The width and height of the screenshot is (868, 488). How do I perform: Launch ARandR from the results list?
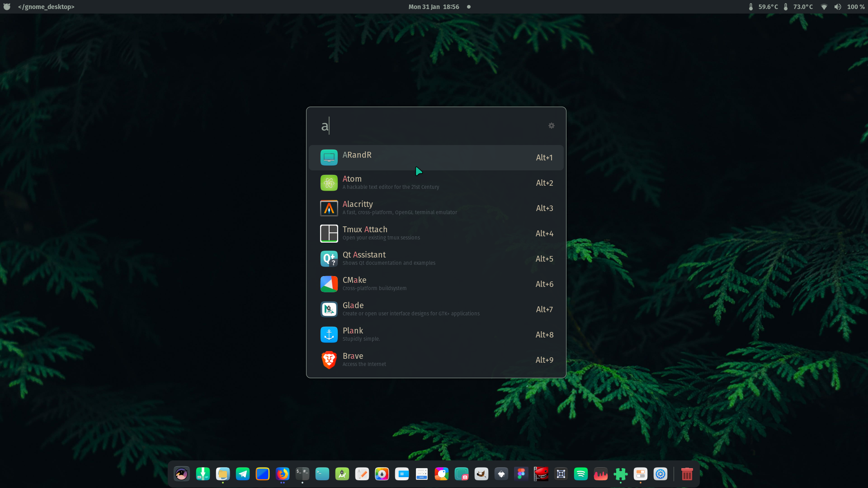436,158
